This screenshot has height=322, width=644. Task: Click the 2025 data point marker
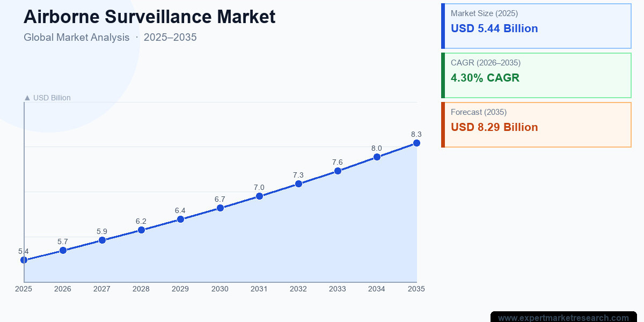point(24,260)
